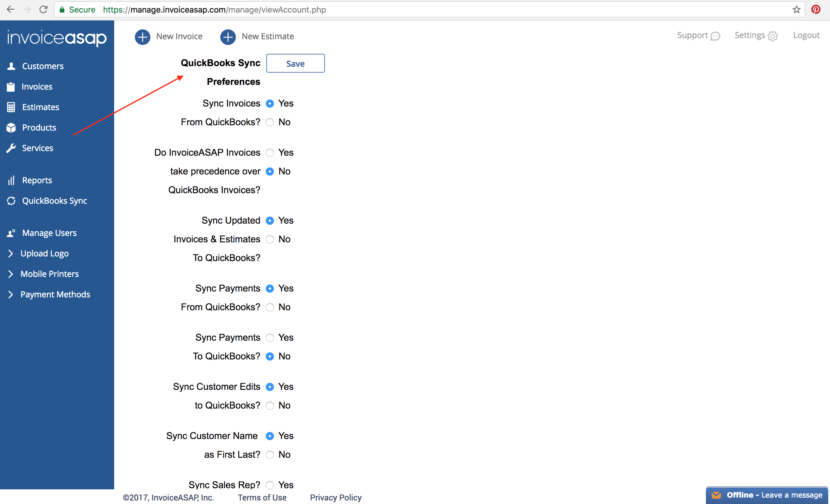Select Yes for InvoiceASAP Invoices take precedence
The height and width of the screenshot is (504, 830).
point(270,152)
